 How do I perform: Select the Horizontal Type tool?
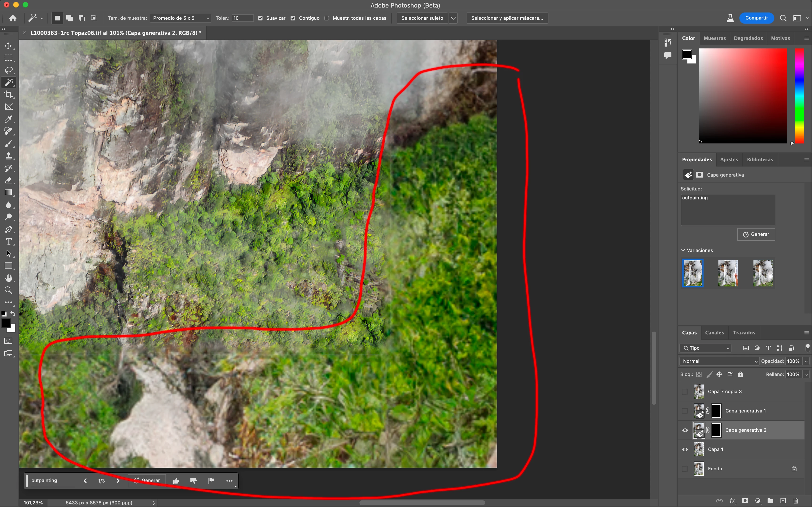coord(8,242)
